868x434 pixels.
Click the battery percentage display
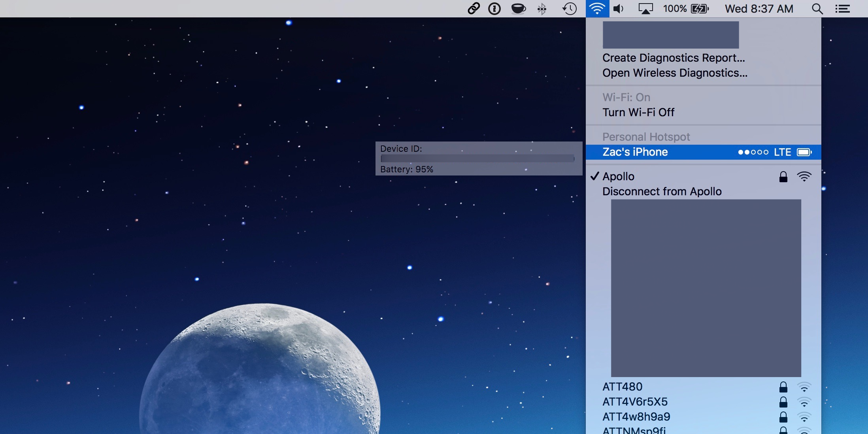click(x=672, y=8)
